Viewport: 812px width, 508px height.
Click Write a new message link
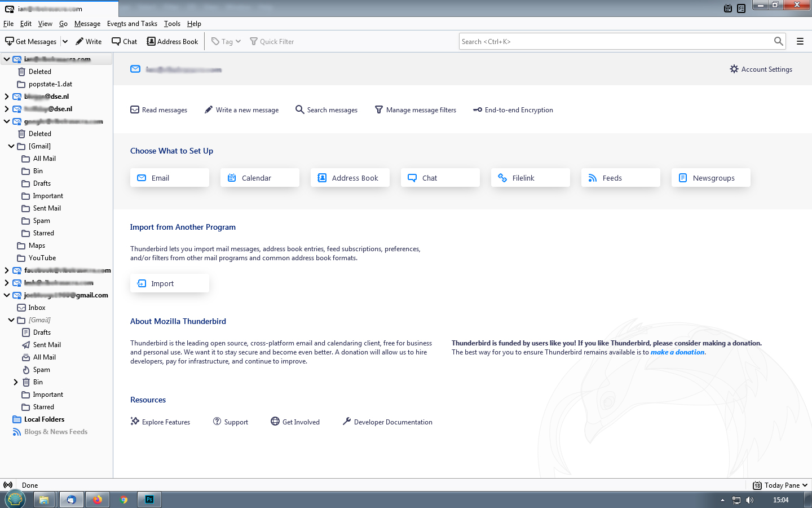tap(241, 110)
